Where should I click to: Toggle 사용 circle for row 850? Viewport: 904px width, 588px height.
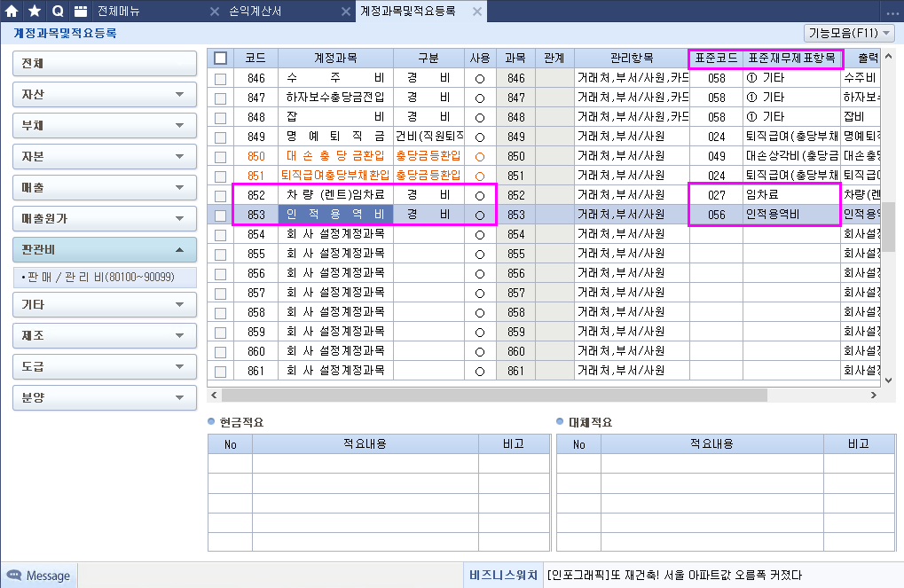(x=480, y=157)
